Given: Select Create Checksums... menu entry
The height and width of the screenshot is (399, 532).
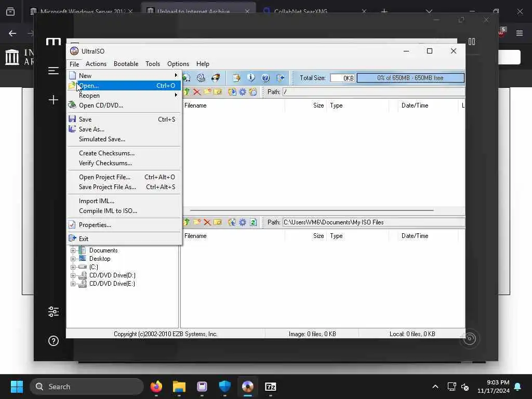Looking at the screenshot, I should coord(124,153).
